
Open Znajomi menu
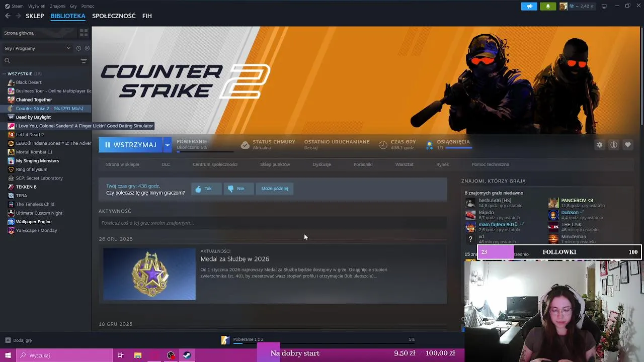[x=58, y=6]
